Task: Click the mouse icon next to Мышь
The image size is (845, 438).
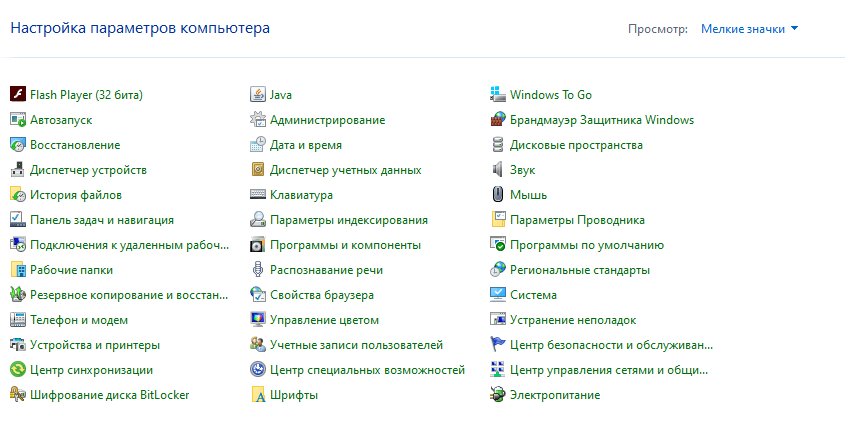Action: pos(497,195)
